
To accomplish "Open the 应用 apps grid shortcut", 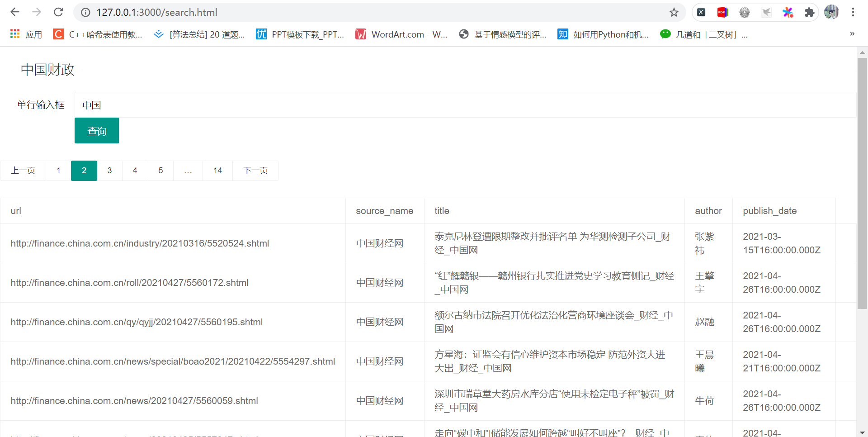I will [x=26, y=34].
